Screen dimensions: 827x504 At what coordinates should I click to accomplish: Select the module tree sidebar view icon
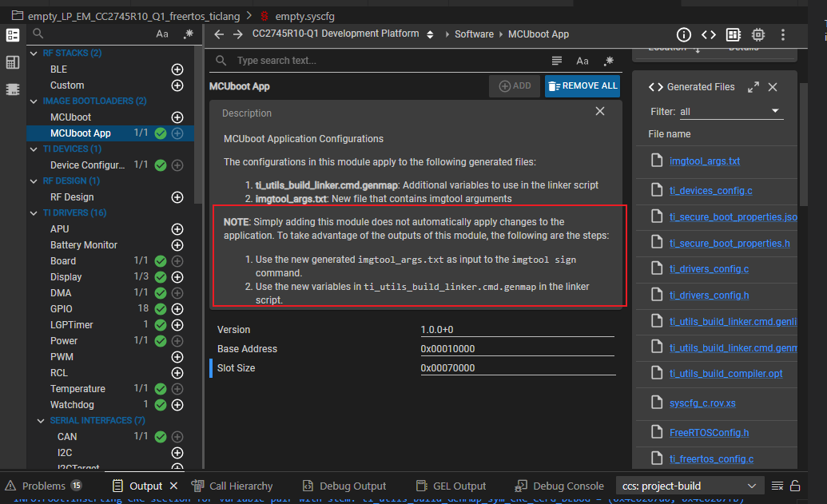pos(13,35)
